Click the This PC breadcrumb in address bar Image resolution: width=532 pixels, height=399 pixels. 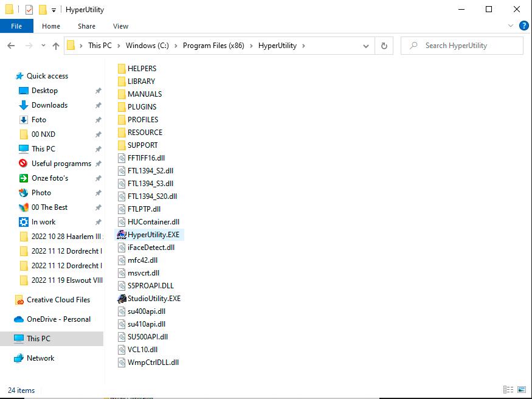(100, 46)
